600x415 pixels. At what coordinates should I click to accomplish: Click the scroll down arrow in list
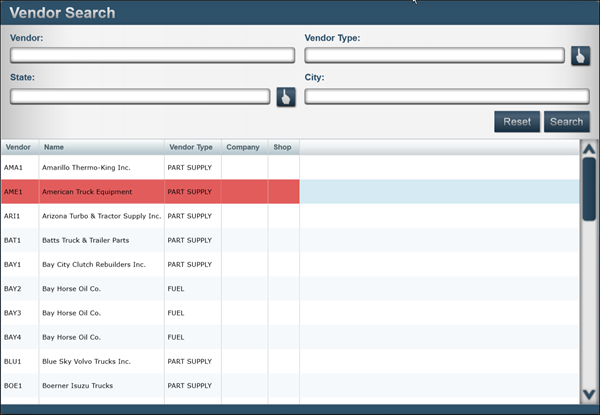(589, 394)
